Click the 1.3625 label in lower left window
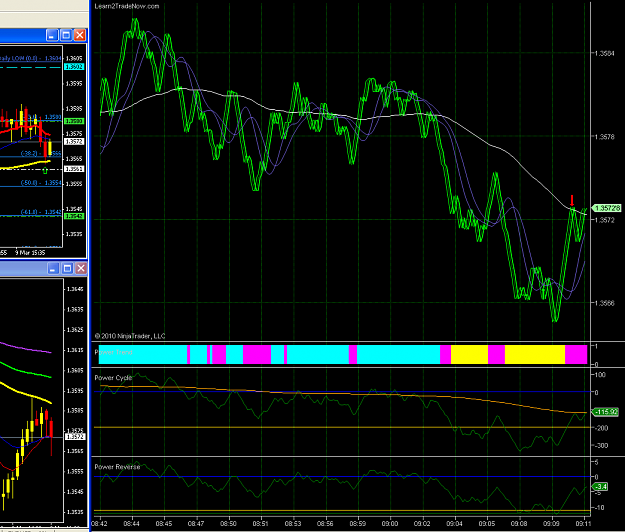The width and height of the screenshot is (625, 532). pos(75,330)
